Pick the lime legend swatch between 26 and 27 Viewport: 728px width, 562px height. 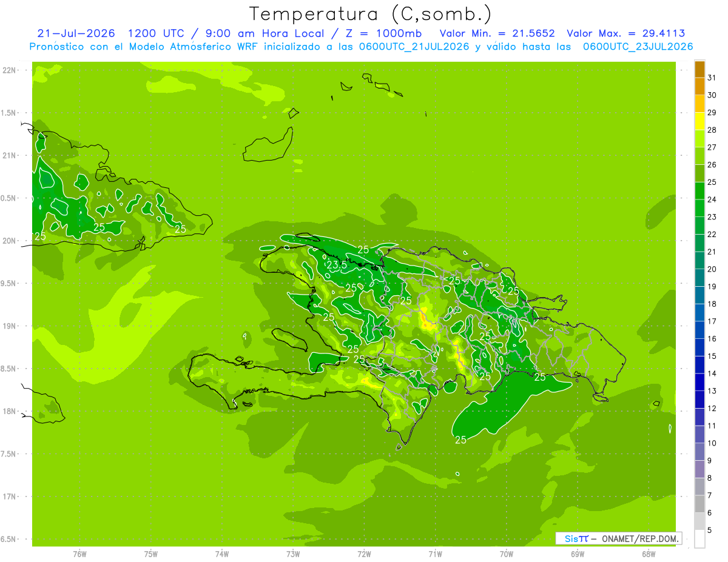click(699, 156)
